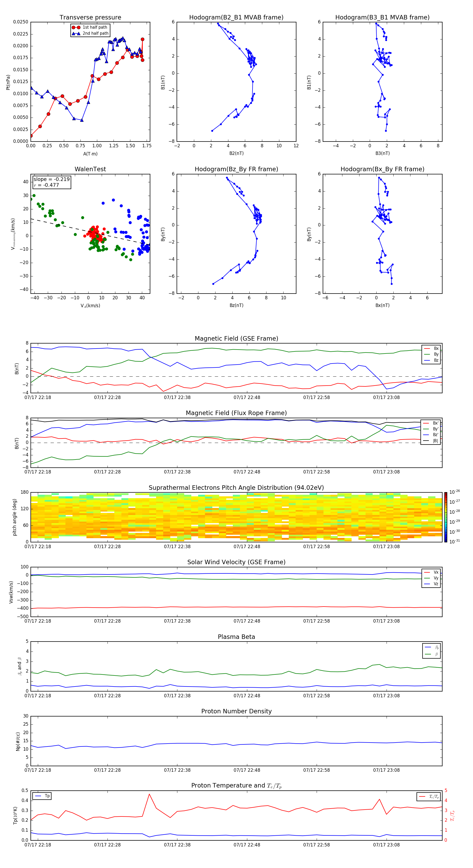The image size is (473, 868).
Task: Click the "Magnetic Field (Flux Rope Frame)" title
Action: 236,413
